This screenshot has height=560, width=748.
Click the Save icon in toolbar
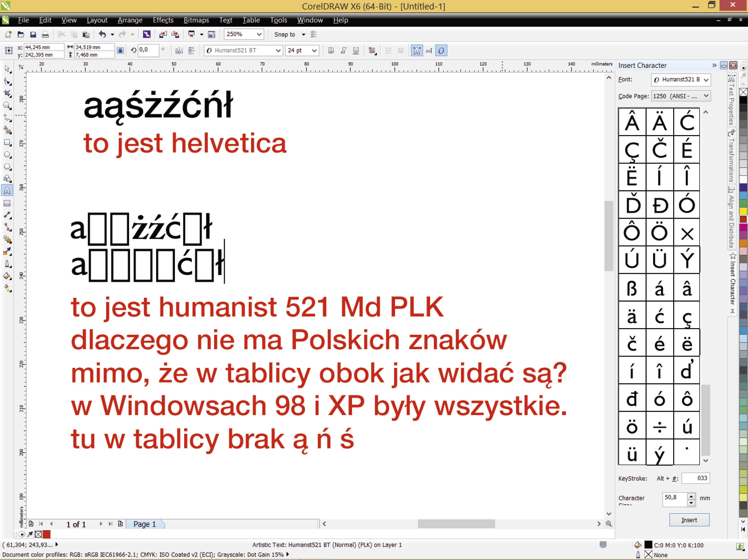click(33, 35)
